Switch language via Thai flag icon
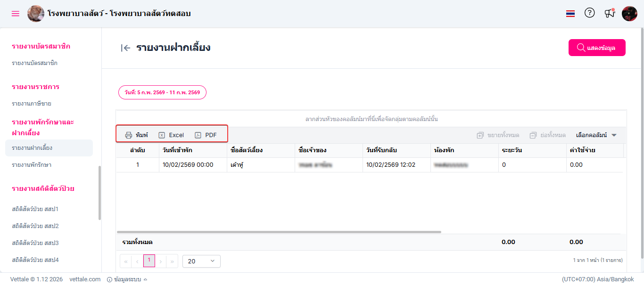This screenshot has height=286, width=644. tap(570, 14)
